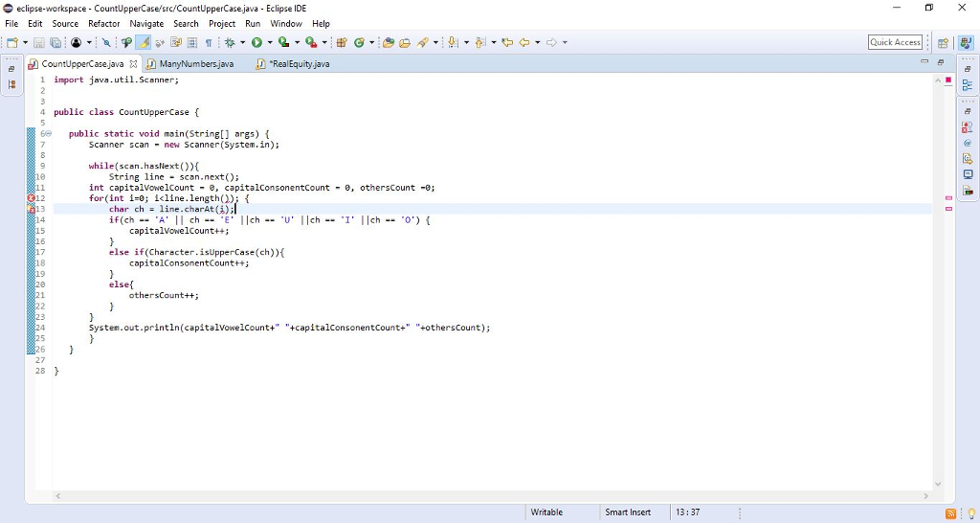Jump to Next Annotation icon
Viewport: 980px width, 523px height.
point(453,42)
